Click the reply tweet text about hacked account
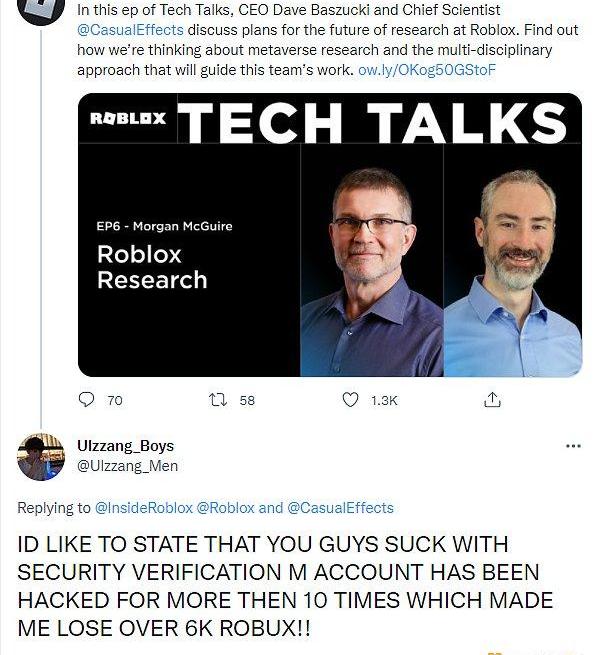This screenshot has width=596, height=655. pyautogui.click(x=285, y=586)
